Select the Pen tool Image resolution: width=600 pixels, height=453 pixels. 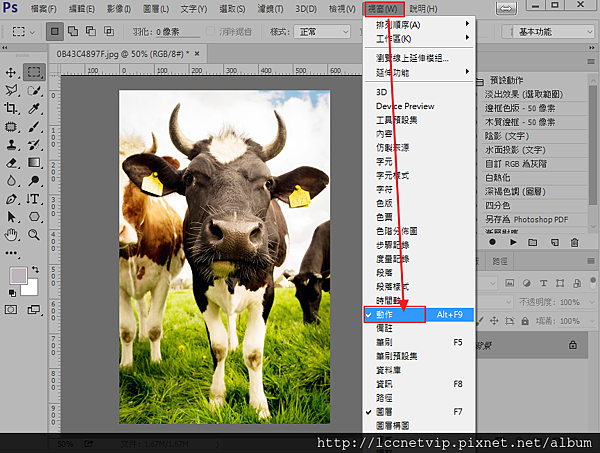click(11, 199)
